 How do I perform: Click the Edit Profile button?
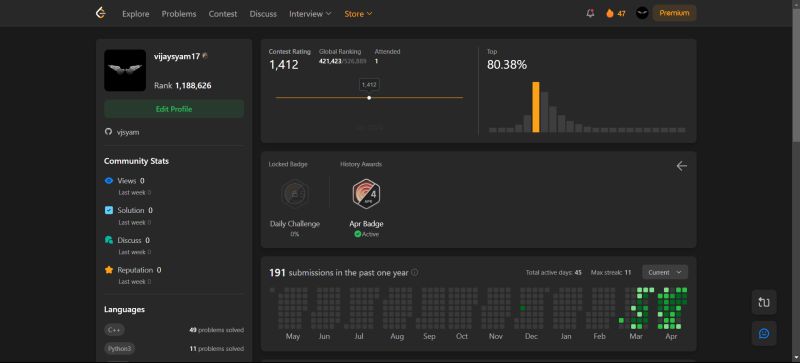(174, 109)
